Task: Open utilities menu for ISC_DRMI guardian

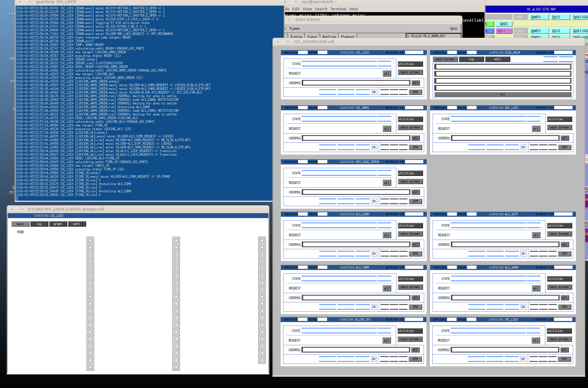Action: point(410,119)
